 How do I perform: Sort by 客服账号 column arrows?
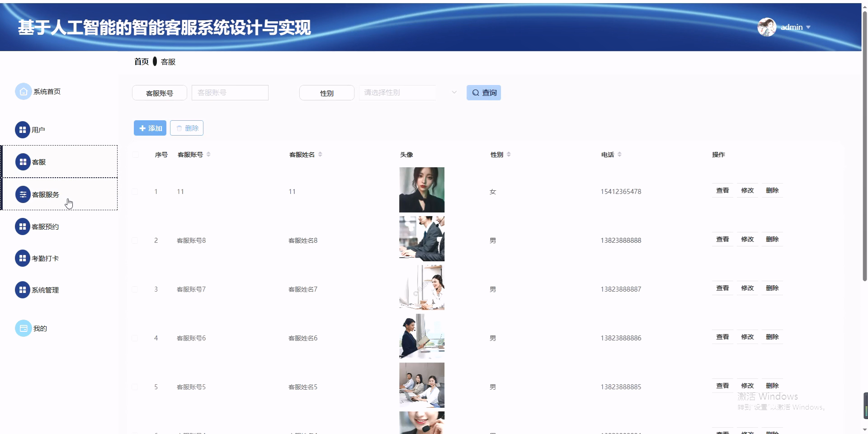pos(208,155)
